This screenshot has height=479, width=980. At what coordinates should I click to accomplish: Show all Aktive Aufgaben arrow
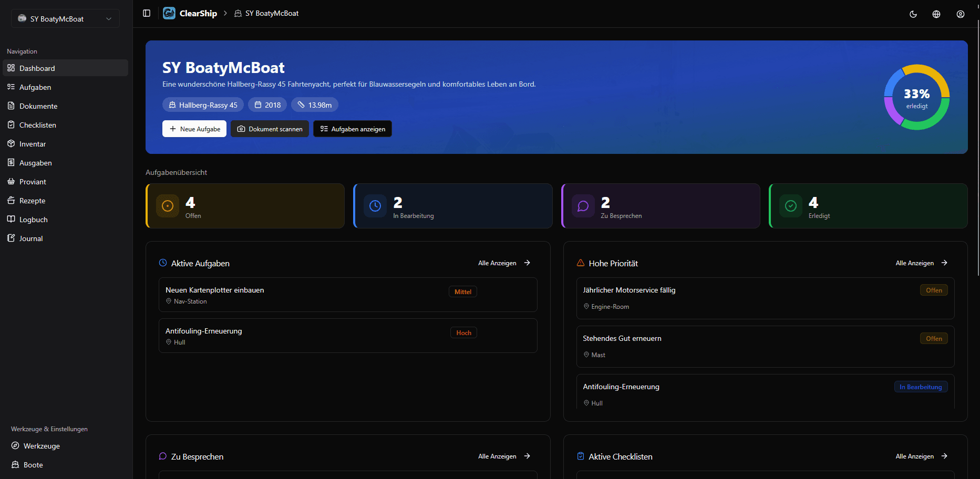pos(527,263)
